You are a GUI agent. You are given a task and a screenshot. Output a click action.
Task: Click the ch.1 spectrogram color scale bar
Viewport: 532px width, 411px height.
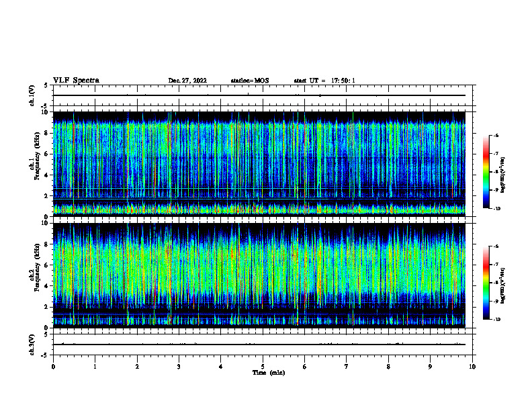(x=486, y=172)
